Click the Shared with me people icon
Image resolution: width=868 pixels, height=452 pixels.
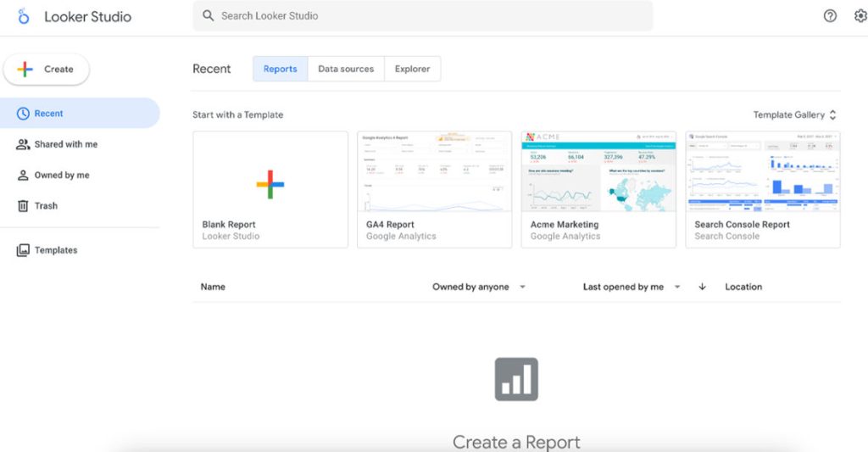coord(23,144)
